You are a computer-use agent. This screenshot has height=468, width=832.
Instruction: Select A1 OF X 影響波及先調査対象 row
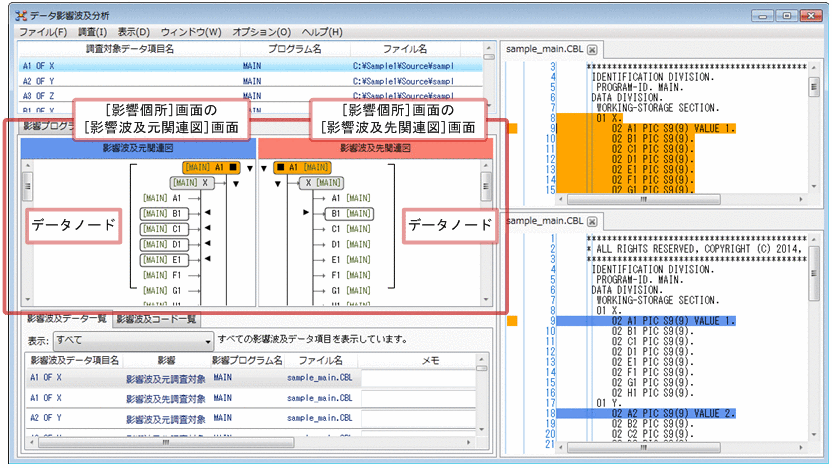[x=250, y=398]
